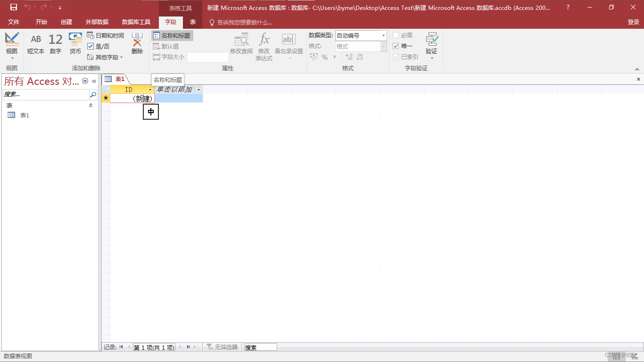This screenshot has height=362, width=644.
Task: Click the 字段 ribbon tab
Action: 171,22
